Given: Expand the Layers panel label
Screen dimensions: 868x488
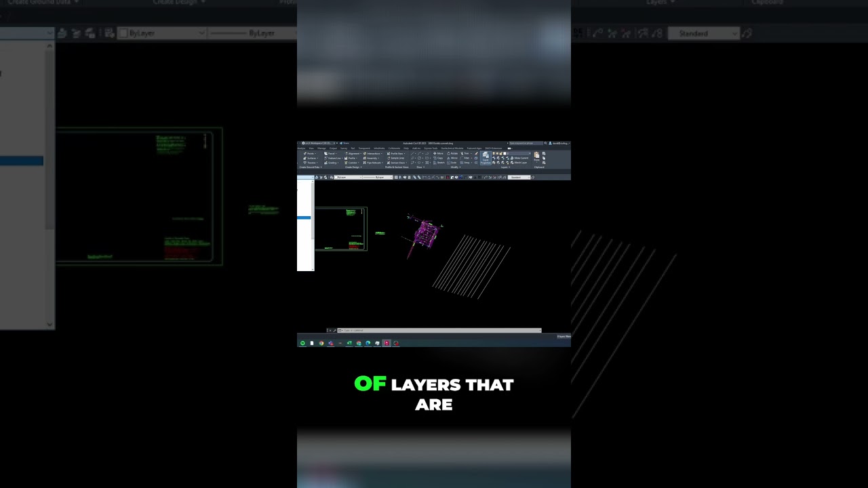Looking at the screenshot, I should (x=505, y=167).
